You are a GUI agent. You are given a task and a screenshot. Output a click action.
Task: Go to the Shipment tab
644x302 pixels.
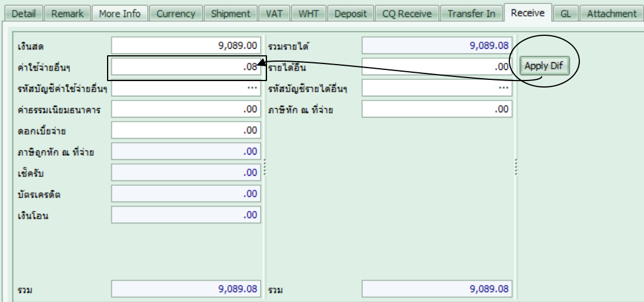[231, 14]
